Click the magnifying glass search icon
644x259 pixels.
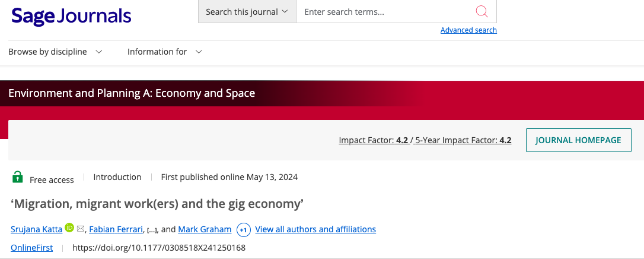(x=482, y=12)
